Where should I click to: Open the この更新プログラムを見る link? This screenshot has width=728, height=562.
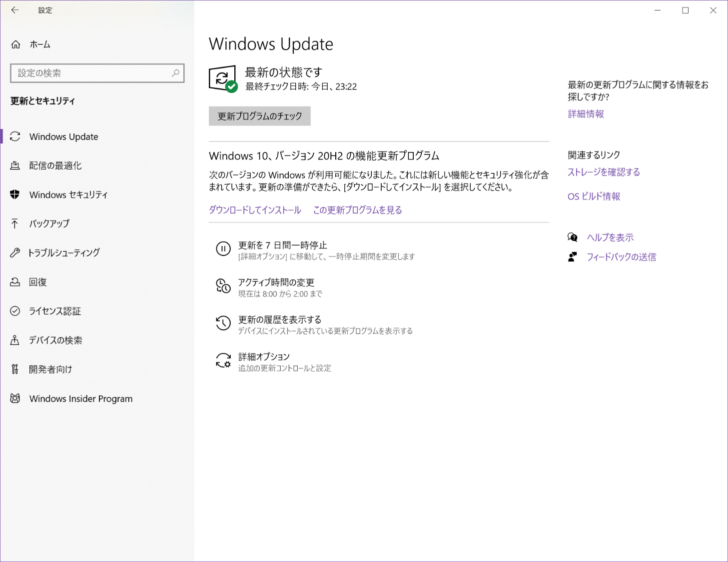pos(357,210)
